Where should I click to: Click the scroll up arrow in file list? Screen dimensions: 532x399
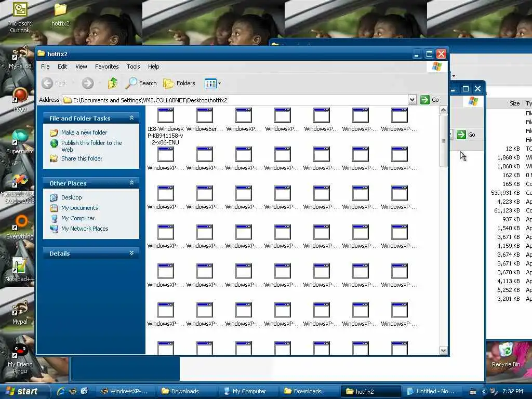(x=443, y=110)
